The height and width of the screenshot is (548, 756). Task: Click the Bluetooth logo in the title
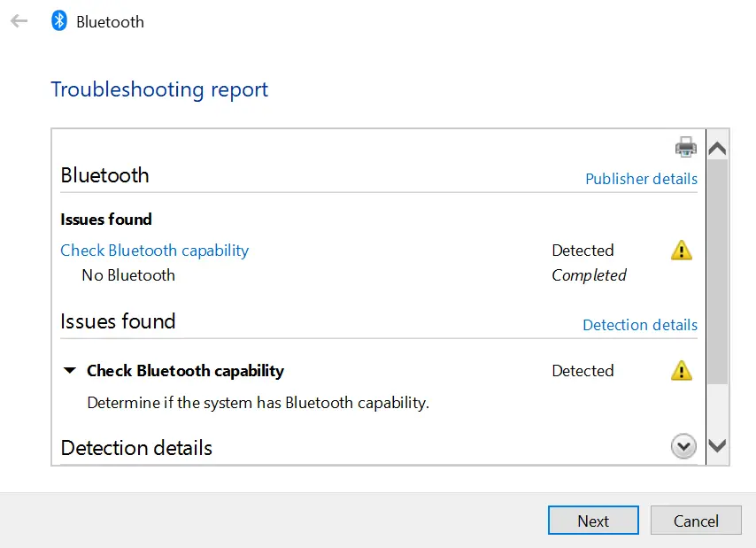(59, 20)
